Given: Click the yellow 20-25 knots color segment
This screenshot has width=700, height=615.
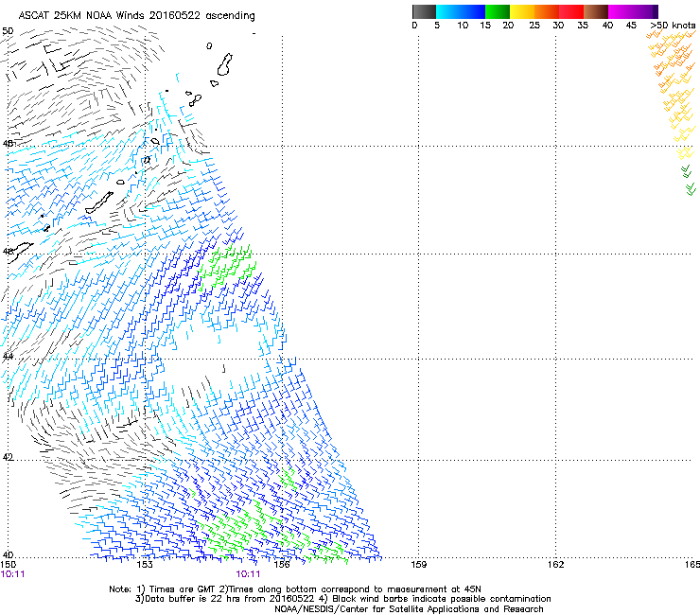Looking at the screenshot, I should [x=522, y=11].
